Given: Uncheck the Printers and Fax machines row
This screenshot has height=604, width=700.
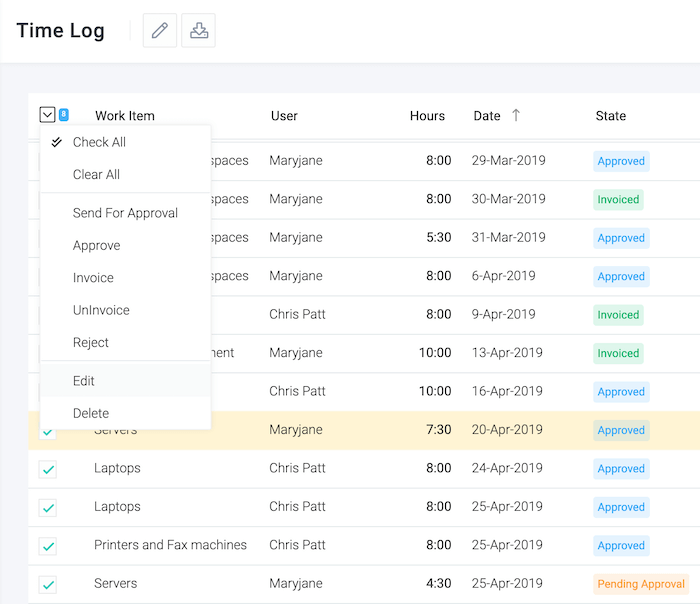Looking at the screenshot, I should (x=47, y=546).
